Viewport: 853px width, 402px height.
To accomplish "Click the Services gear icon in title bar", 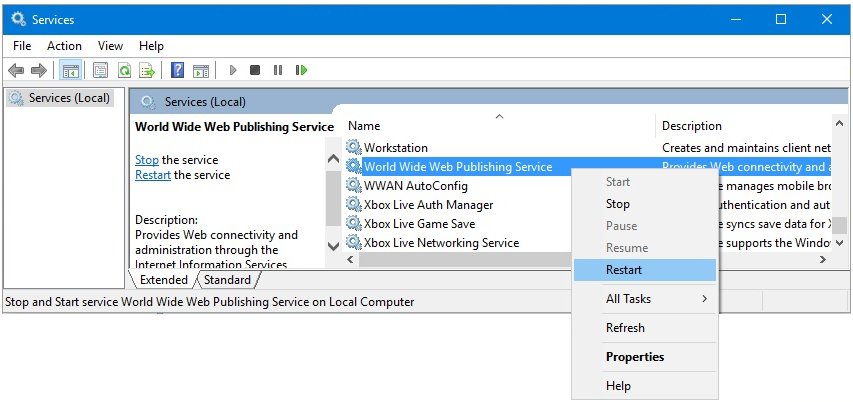I will pyautogui.click(x=18, y=19).
